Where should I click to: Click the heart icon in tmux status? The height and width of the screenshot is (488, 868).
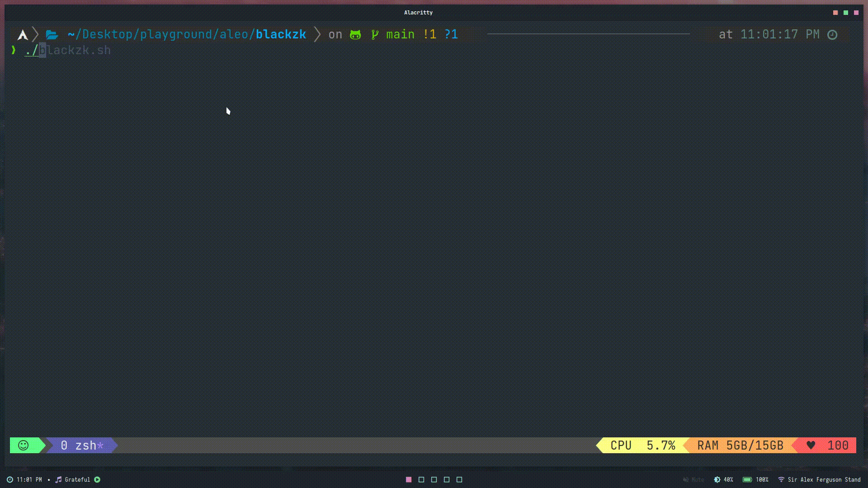click(x=811, y=446)
